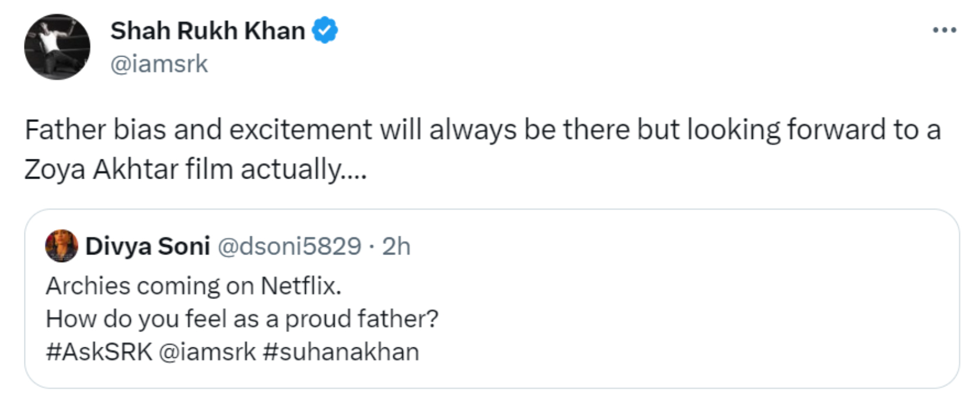Open the #suhanakhan hashtag
Image resolution: width=980 pixels, height=394 pixels.
(x=341, y=352)
